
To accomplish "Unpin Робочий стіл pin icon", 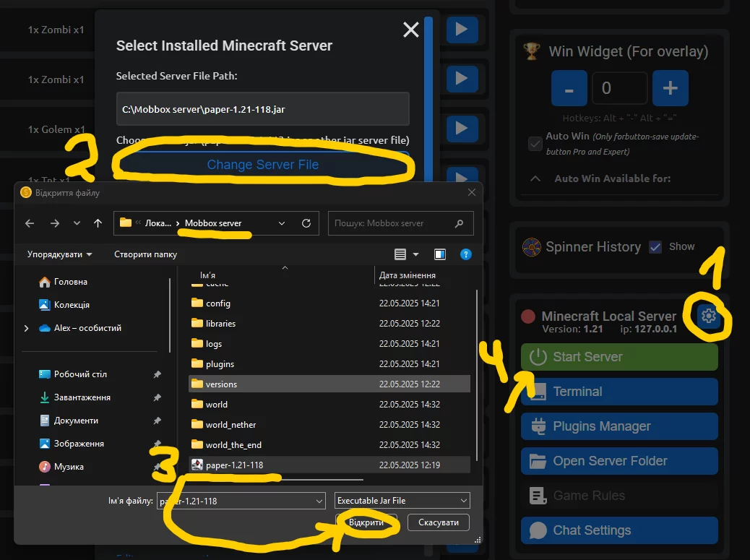I will coord(157,374).
